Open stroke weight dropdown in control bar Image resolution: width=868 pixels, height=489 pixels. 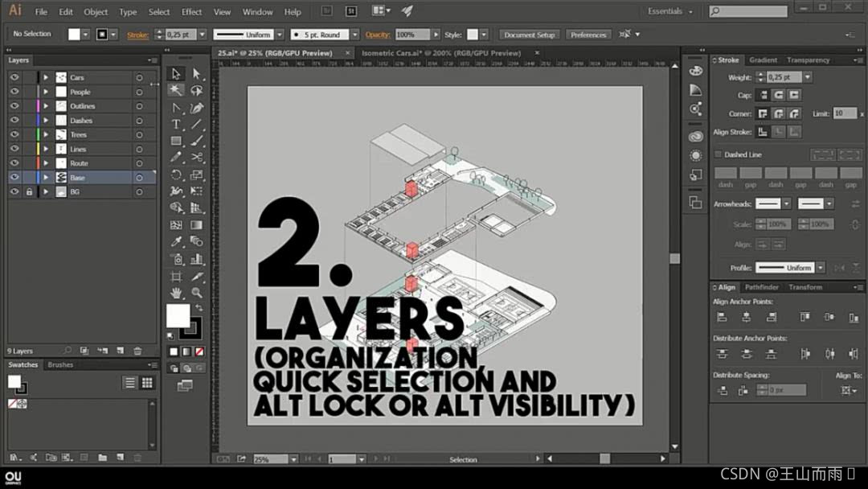tap(202, 35)
